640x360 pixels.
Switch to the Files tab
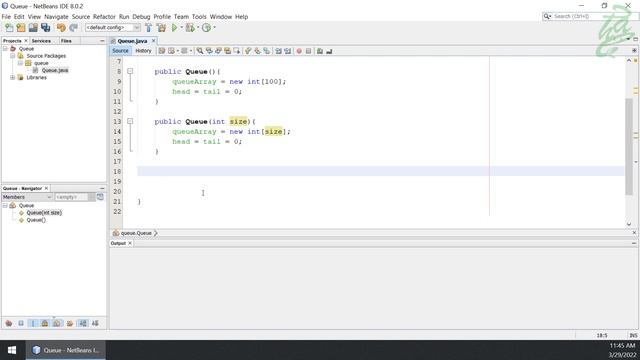click(66, 41)
